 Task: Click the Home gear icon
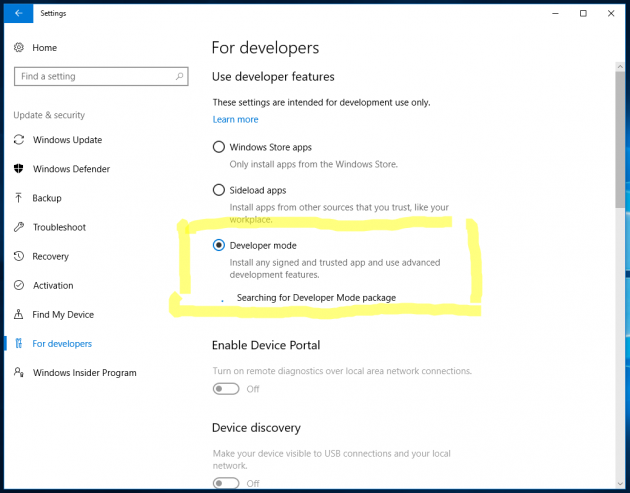click(x=18, y=47)
